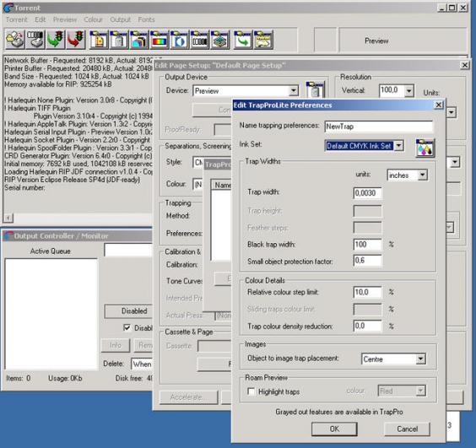476x448 pixels.
Task: Click the Output Controller window title icon
Action: tap(8, 235)
